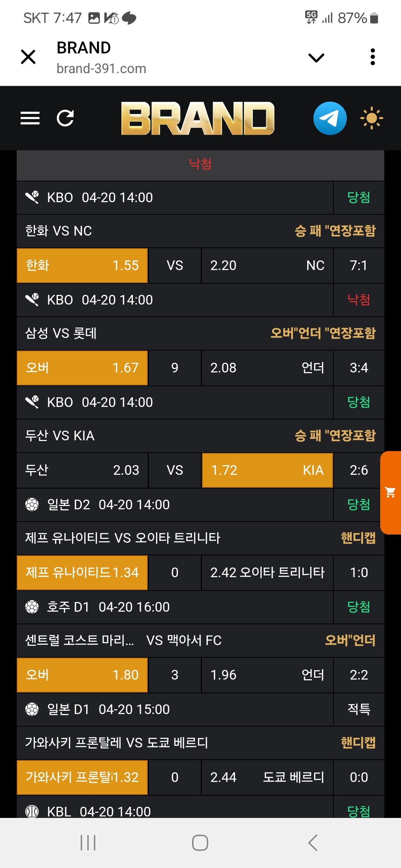The width and height of the screenshot is (401, 868).
Task: Open the hamburger menu
Action: pos(30,118)
